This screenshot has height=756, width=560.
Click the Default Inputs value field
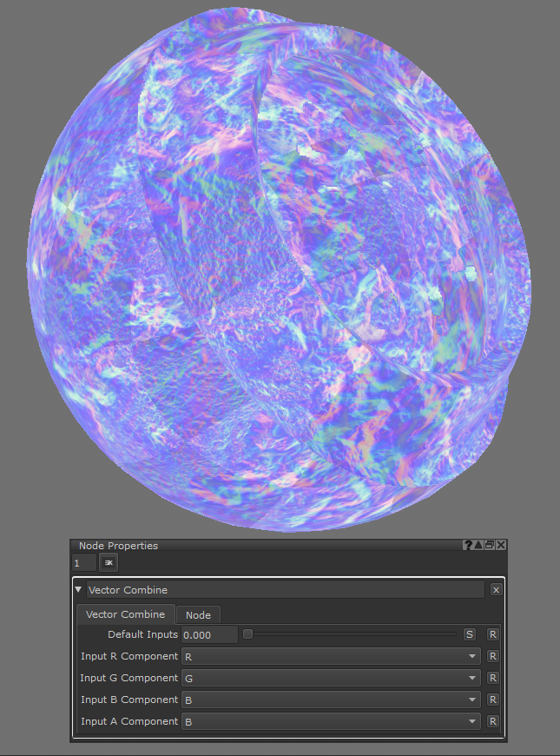(209, 634)
